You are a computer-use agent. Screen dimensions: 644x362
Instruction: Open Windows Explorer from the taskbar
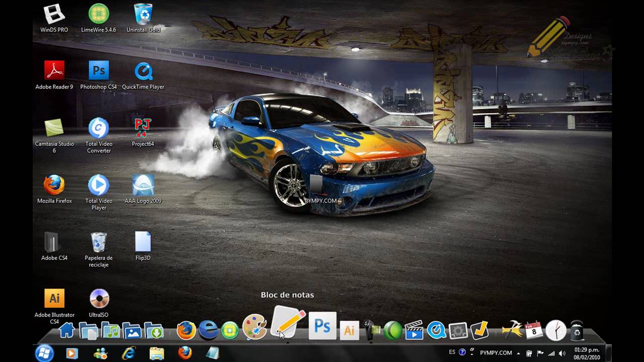point(156,353)
